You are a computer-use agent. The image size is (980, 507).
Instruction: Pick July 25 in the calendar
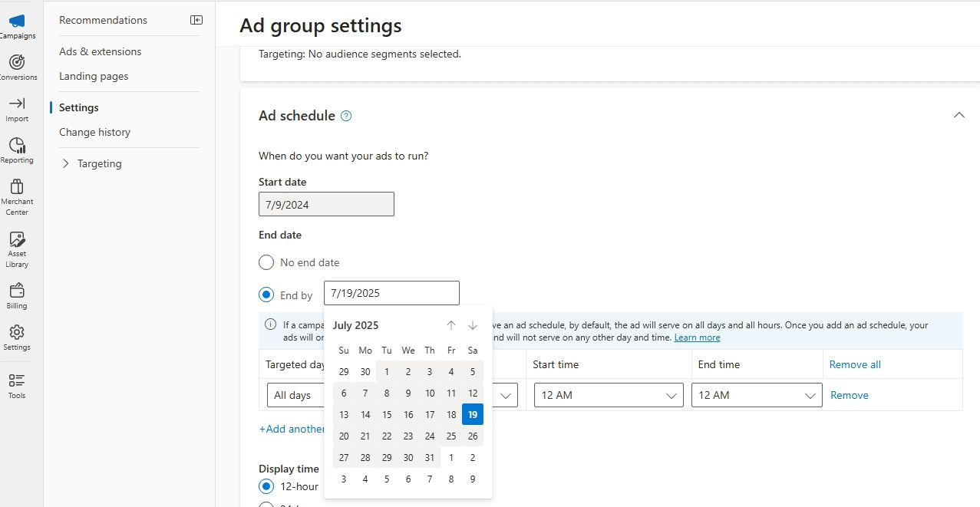click(x=451, y=436)
